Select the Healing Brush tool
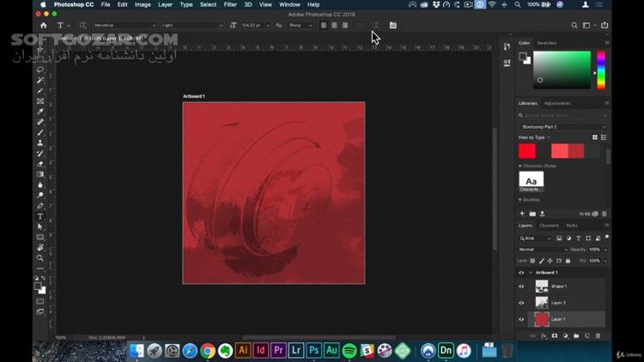 [40, 122]
